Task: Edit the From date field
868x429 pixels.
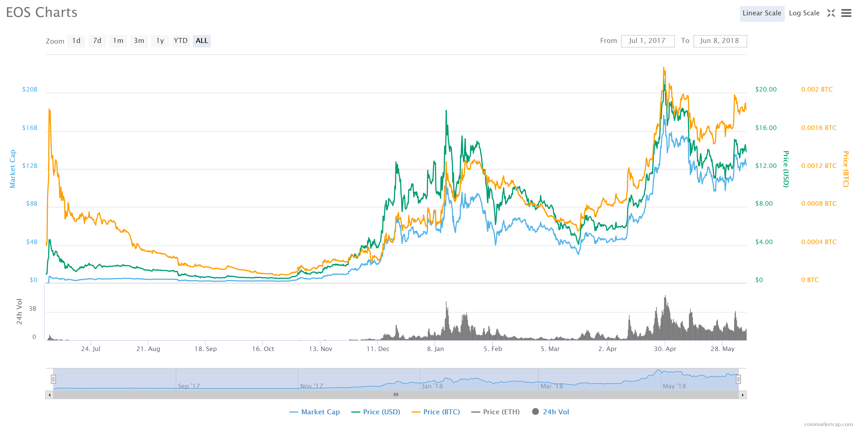Action: [x=647, y=41]
